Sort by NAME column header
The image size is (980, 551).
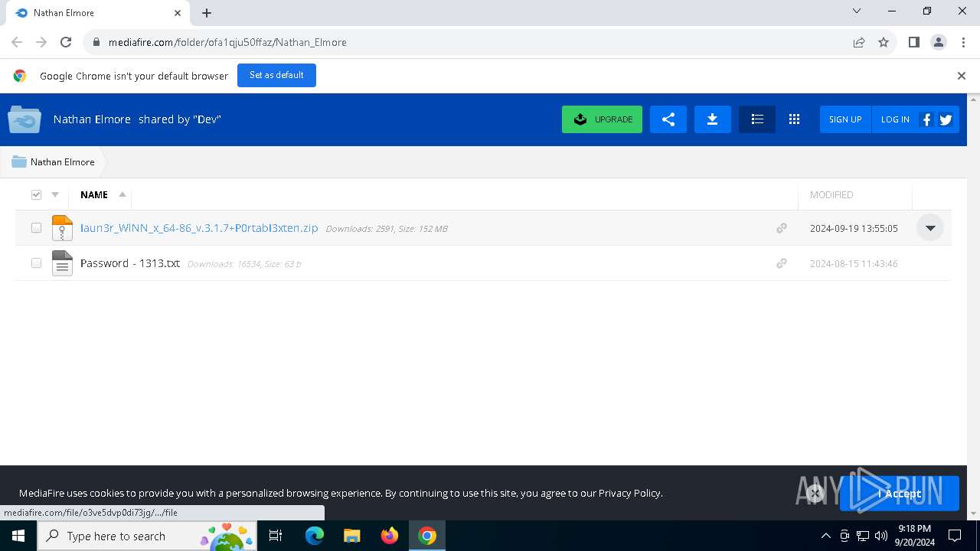pos(94,194)
